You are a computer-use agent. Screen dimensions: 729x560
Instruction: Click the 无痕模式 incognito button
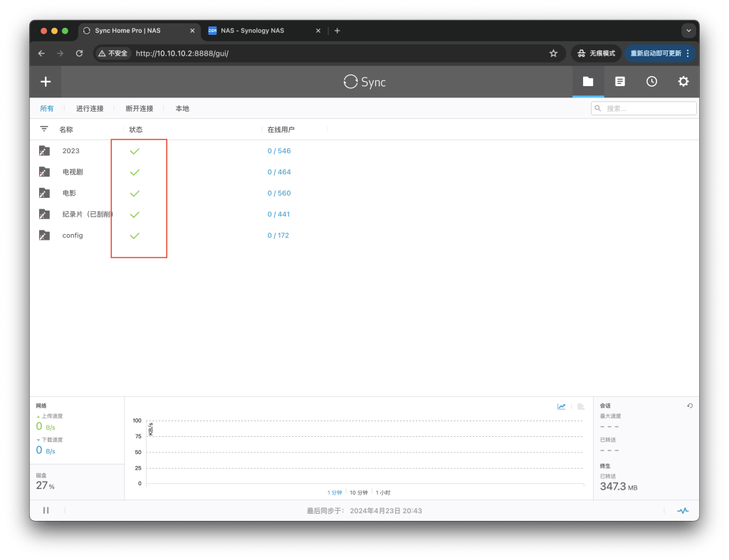click(596, 53)
